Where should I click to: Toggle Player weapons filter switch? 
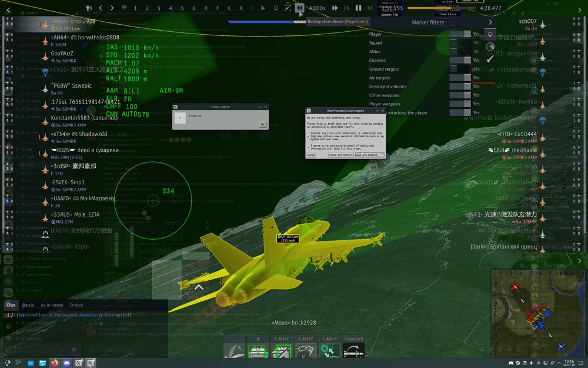point(460,104)
